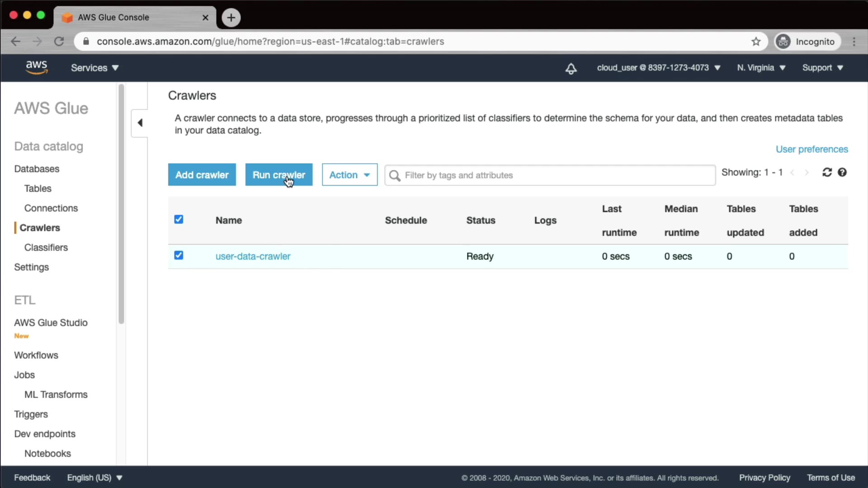The width and height of the screenshot is (868, 488).
Task: Open a new browser tab
Action: coord(231,18)
